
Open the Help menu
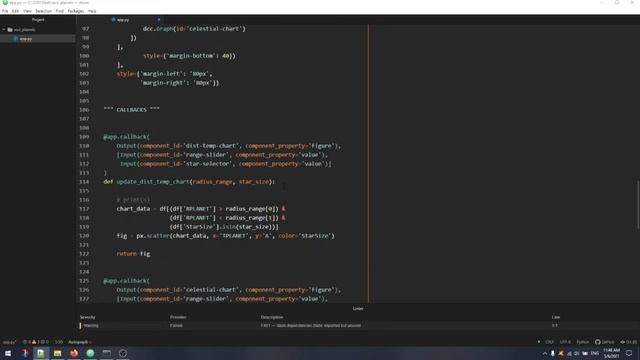(x=92, y=11)
